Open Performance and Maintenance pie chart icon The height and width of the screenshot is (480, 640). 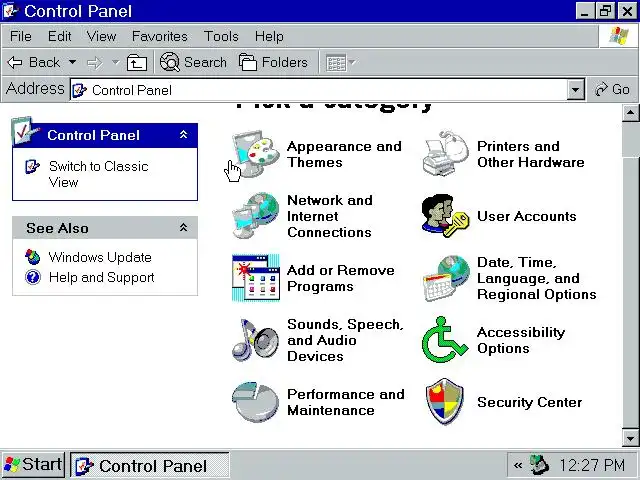click(256, 402)
